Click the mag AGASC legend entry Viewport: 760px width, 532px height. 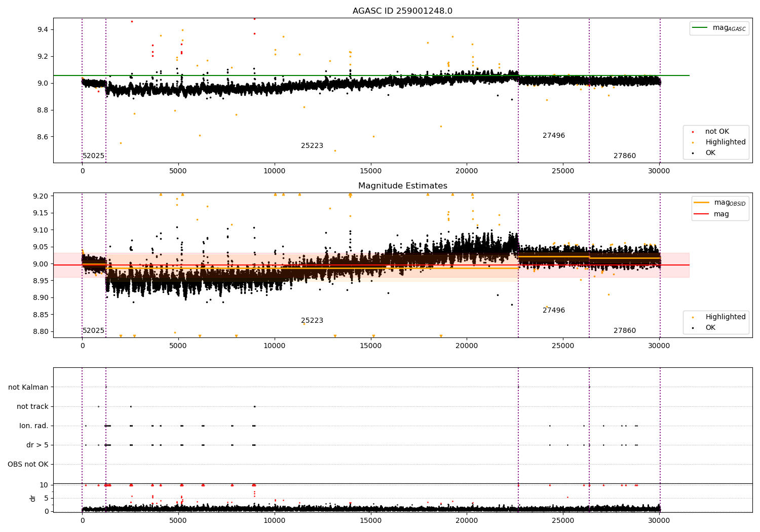tap(719, 28)
